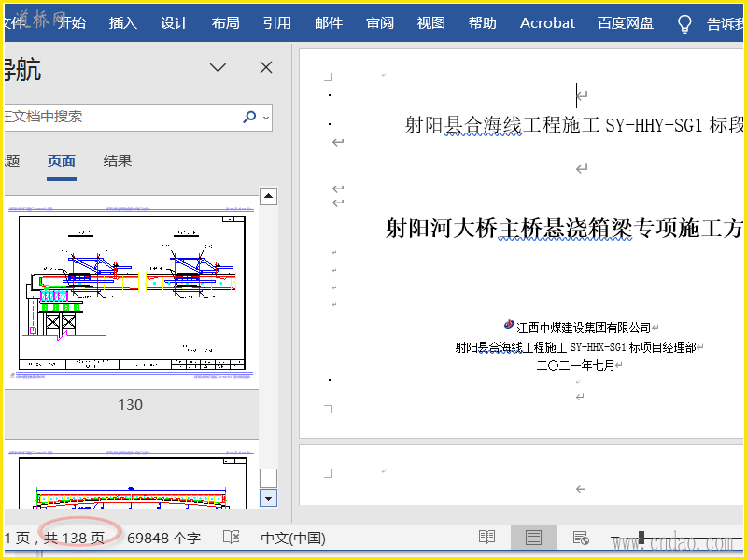Expand navigation pane options chevron
Viewport: 747px width, 560px height.
coord(218,67)
